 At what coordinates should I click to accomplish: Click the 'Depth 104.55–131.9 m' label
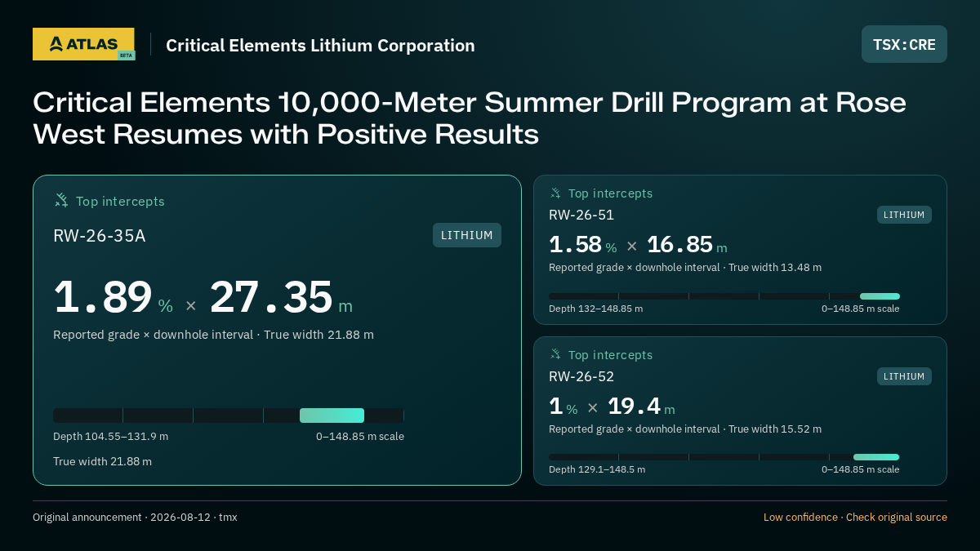(x=110, y=436)
